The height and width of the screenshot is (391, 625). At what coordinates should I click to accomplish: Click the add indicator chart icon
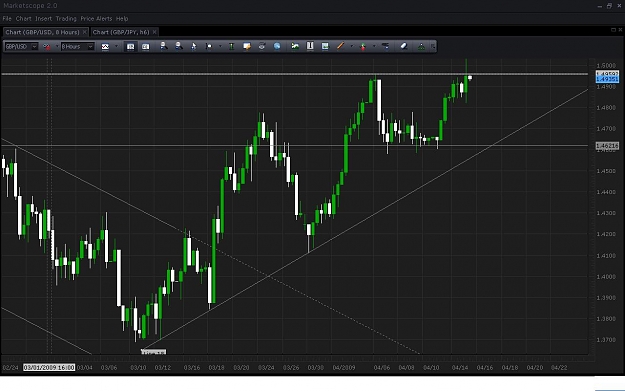(x=295, y=46)
